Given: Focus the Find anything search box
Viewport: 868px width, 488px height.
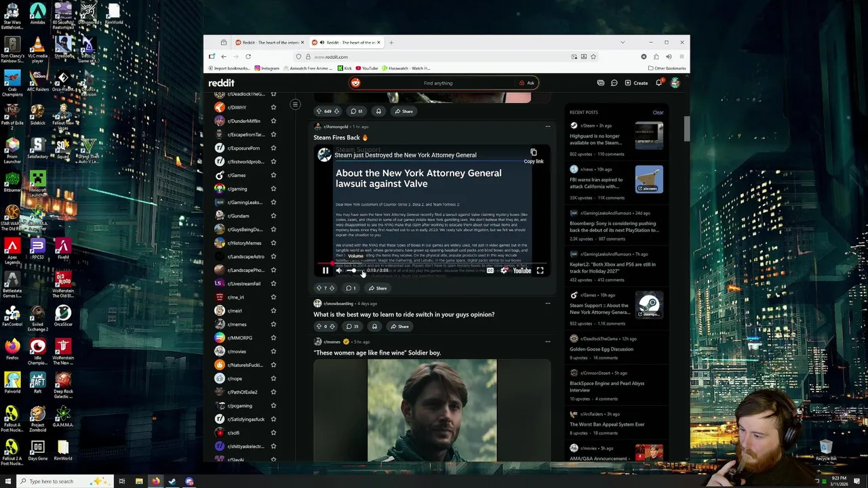Looking at the screenshot, I should point(437,83).
